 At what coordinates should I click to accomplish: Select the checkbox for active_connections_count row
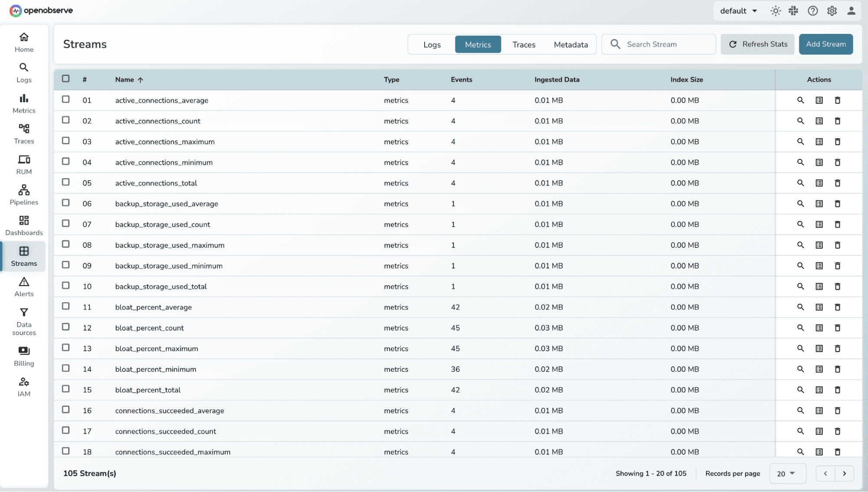66,120
